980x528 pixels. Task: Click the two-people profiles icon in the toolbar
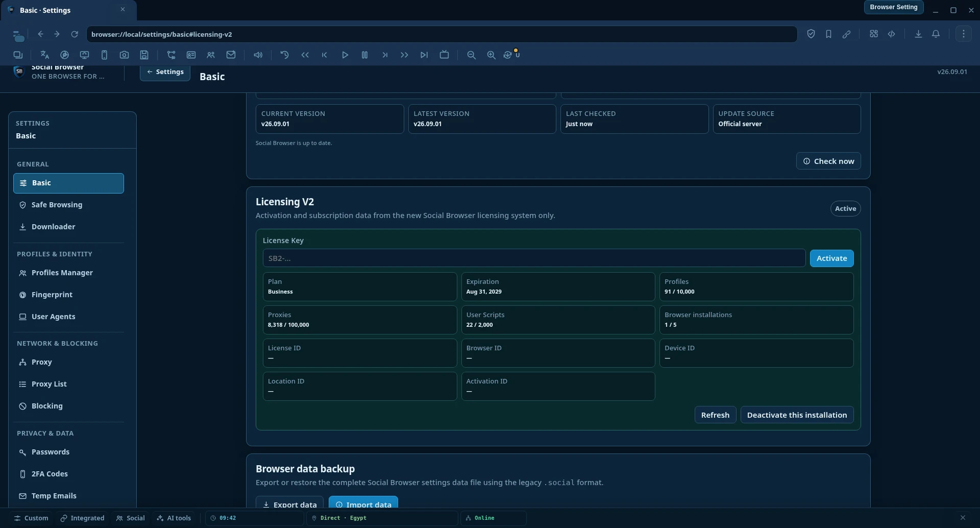coord(211,55)
